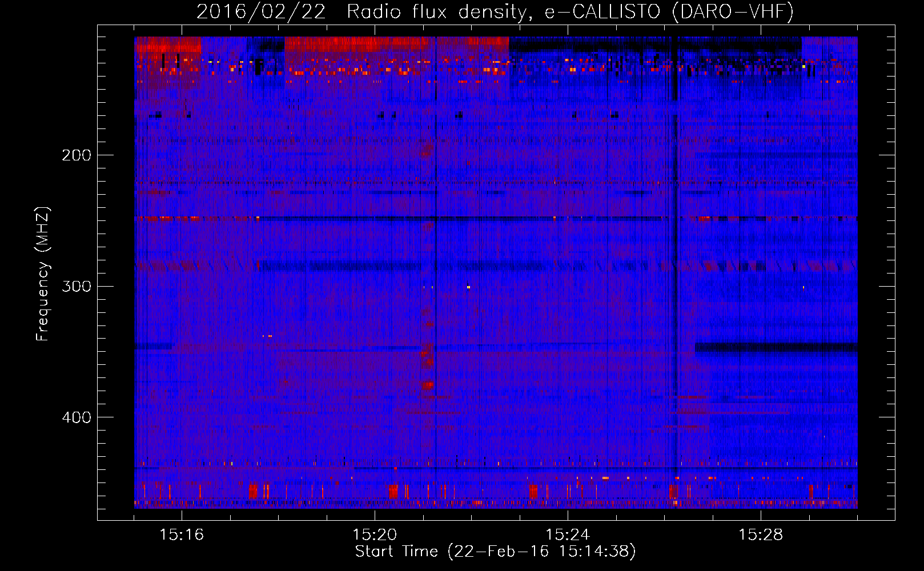
Task: Click the 15:24 time tick label
Action: 568,535
